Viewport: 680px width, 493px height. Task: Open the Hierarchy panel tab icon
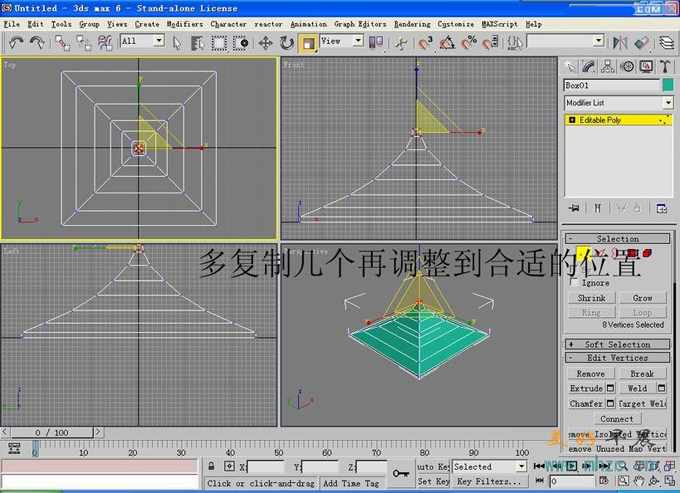[609, 67]
